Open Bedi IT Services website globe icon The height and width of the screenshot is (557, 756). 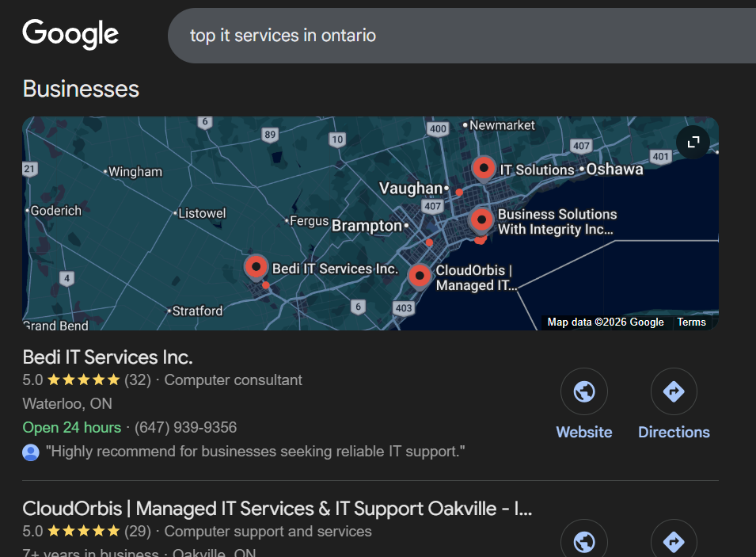click(x=584, y=391)
